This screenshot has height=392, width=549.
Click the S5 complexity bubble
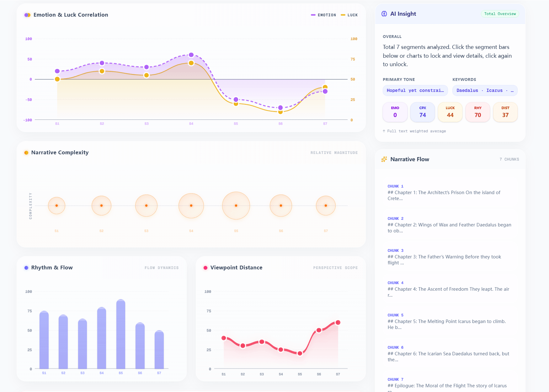click(236, 206)
